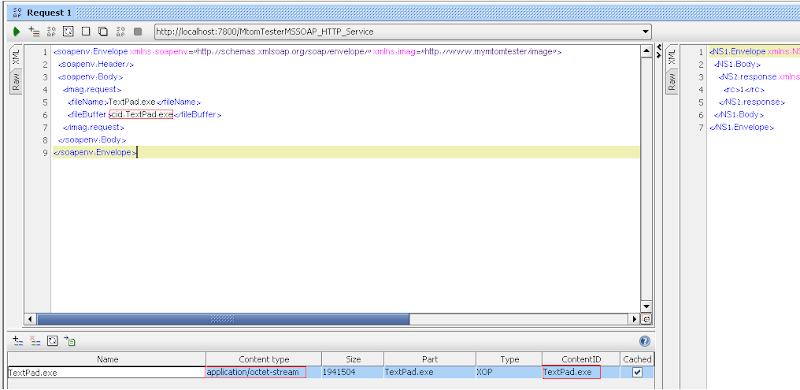
Task: Click the TextPad.exe Part cell
Action: [x=430, y=372]
